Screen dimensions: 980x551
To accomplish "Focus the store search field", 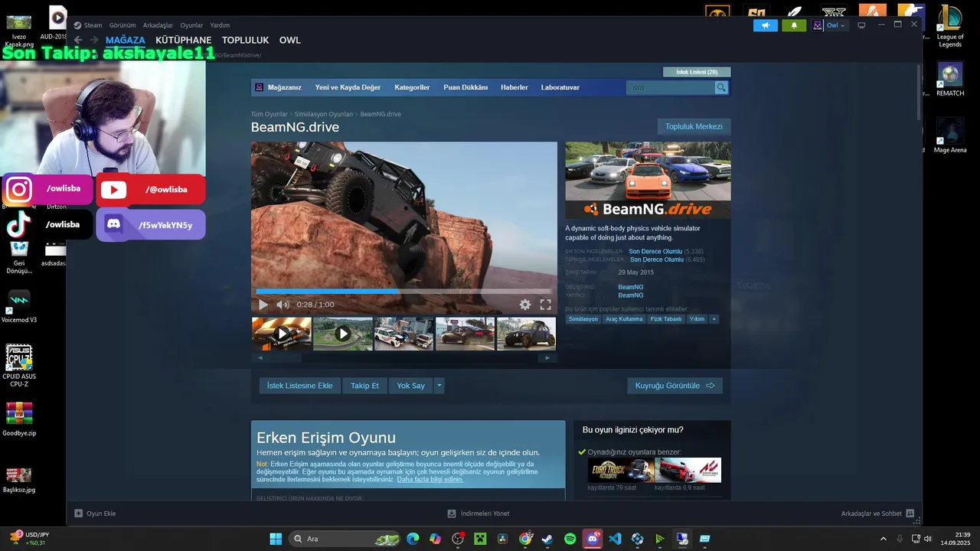I will 670,87.
